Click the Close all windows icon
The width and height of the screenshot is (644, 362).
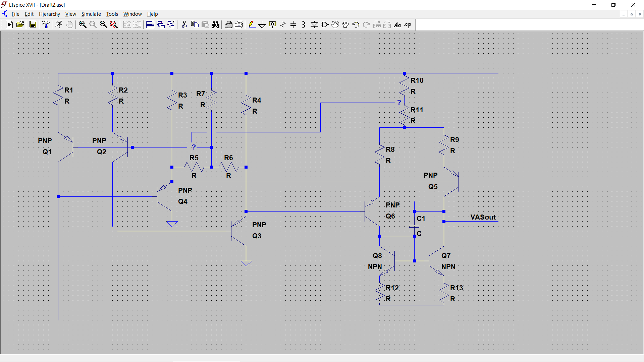(171, 24)
